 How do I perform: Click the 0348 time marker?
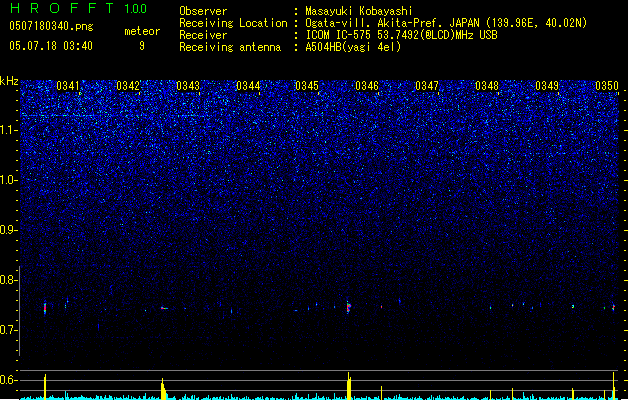pos(487,86)
